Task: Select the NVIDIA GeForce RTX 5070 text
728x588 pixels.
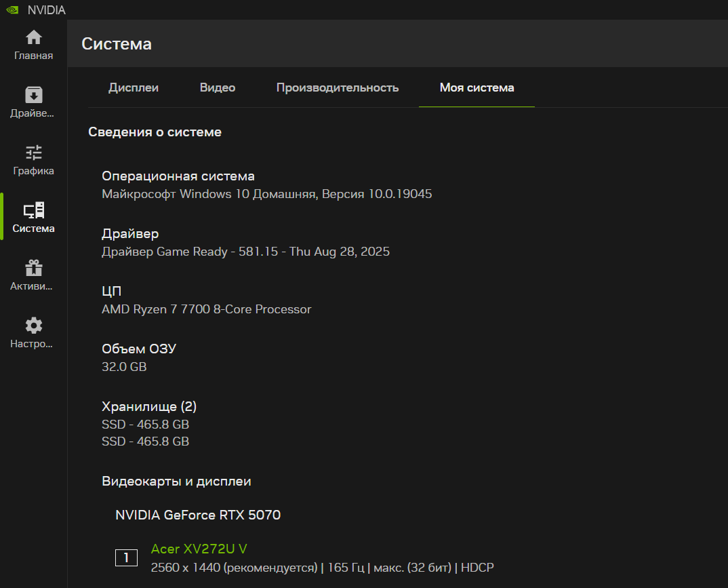Action: pyautogui.click(x=198, y=515)
